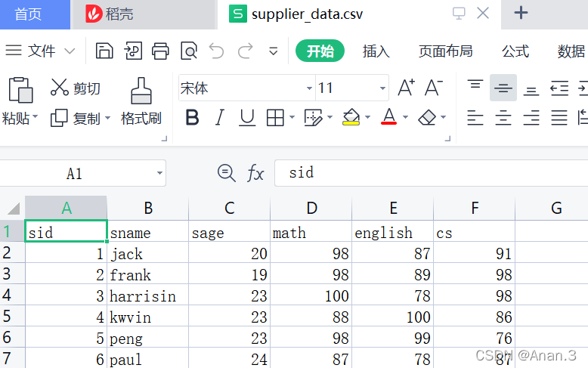
Task: Click the fx insert function button
Action: tap(255, 173)
